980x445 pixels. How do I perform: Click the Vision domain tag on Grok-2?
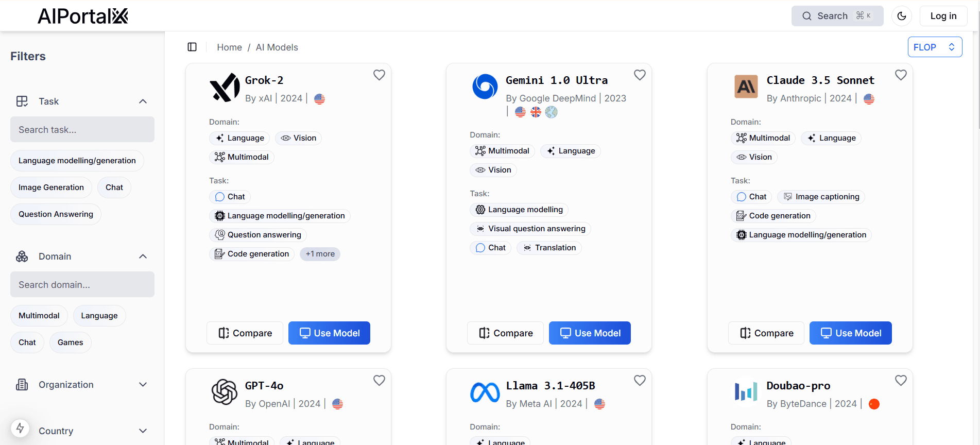tap(298, 138)
